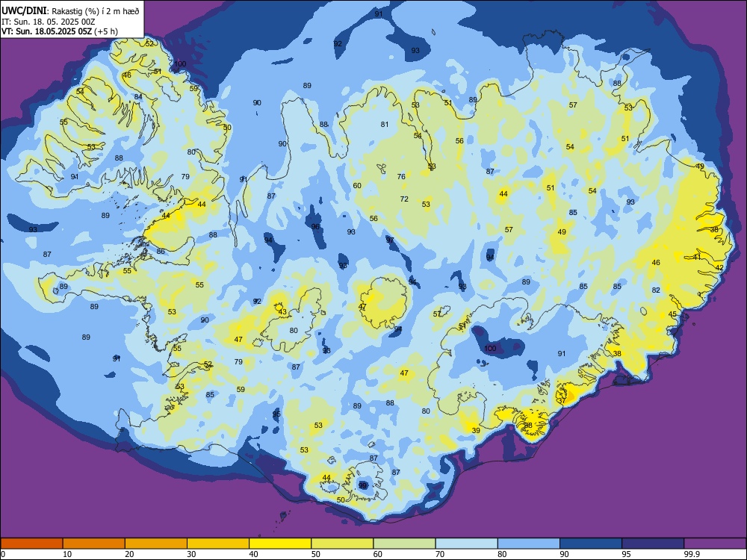This screenshot has height=560, width=747.
Task: Click the bright yellow 40–50 legend swatch
Action: click(x=280, y=544)
